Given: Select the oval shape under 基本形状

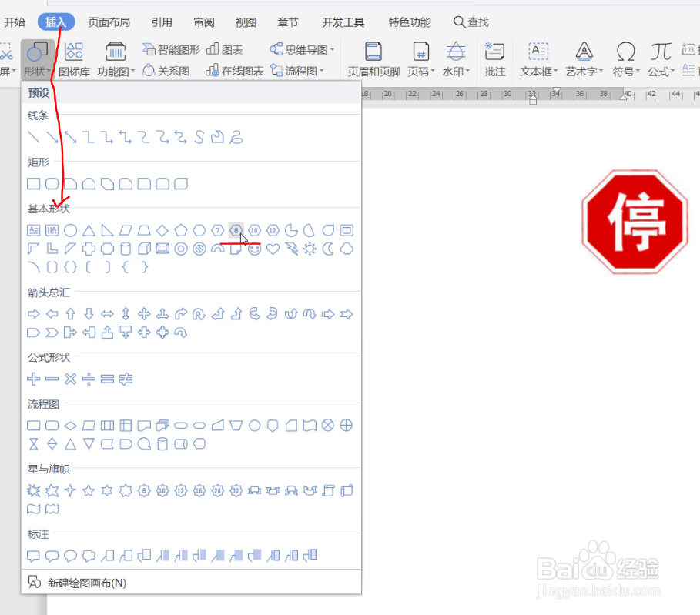Looking at the screenshot, I should [x=70, y=230].
